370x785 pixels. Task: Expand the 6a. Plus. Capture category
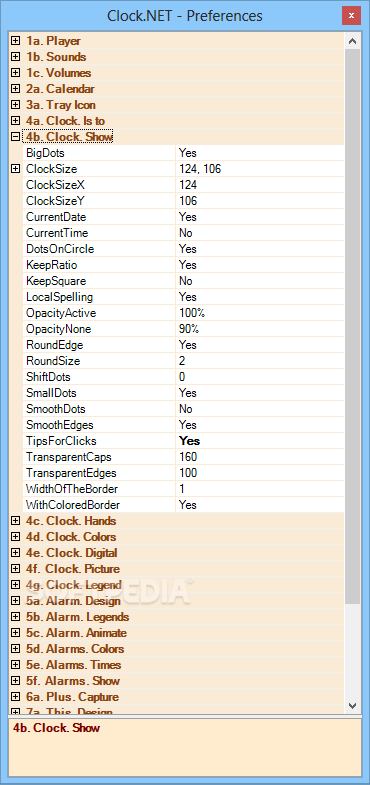16,697
